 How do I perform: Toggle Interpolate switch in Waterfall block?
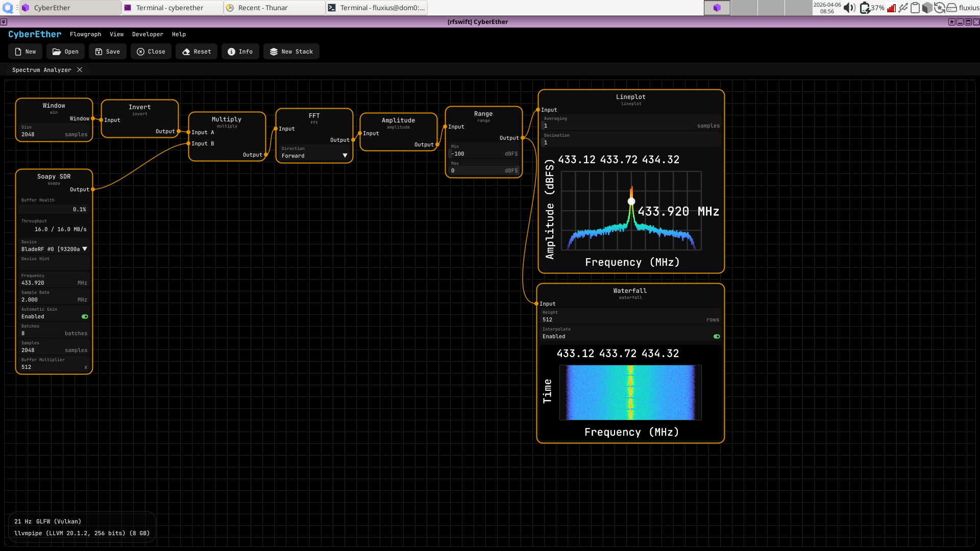point(717,336)
